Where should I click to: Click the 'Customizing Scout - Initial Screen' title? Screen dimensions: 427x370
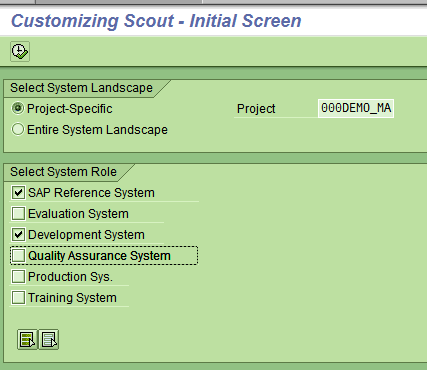[156, 21]
